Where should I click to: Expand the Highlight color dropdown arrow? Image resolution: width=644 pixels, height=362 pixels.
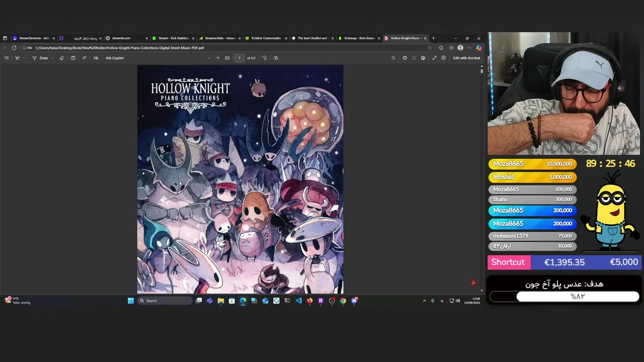click(x=23, y=58)
